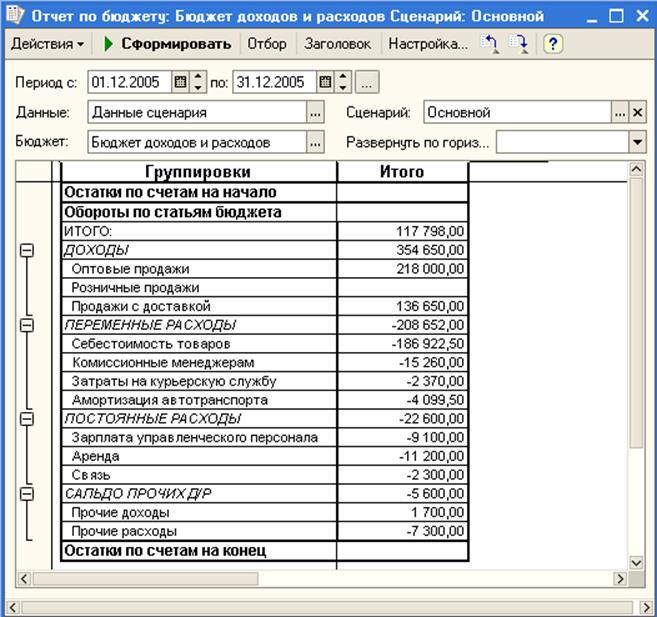The width and height of the screenshot is (657, 617).
Task: Toggle the Заголовок header display
Action: 338,44
